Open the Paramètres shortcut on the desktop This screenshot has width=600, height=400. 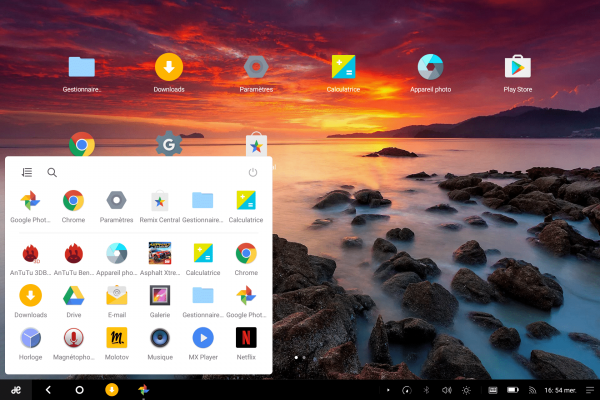point(256,67)
